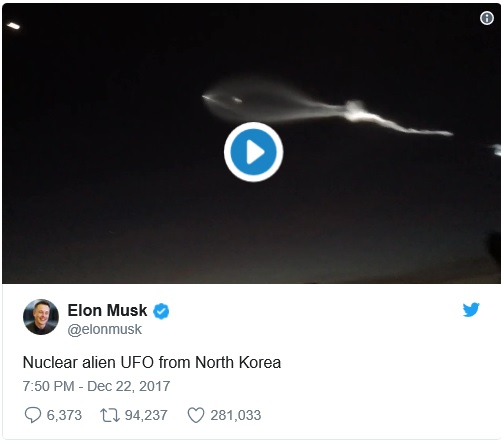Click the 94,237 retweets count
This screenshot has height=443, width=501.
point(146,415)
